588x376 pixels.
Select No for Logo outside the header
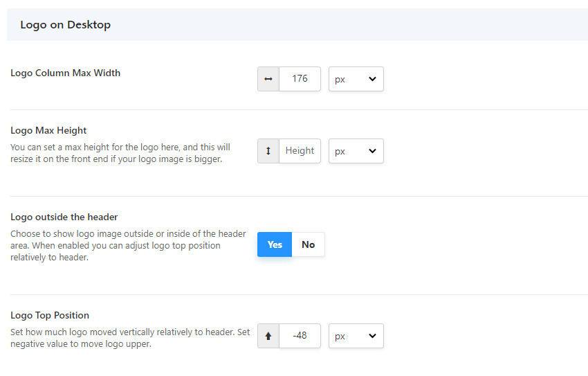coord(309,244)
